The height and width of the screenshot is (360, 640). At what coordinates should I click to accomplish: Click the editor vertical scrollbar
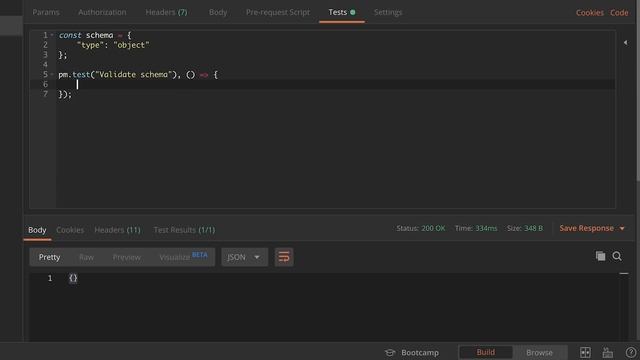point(638,90)
